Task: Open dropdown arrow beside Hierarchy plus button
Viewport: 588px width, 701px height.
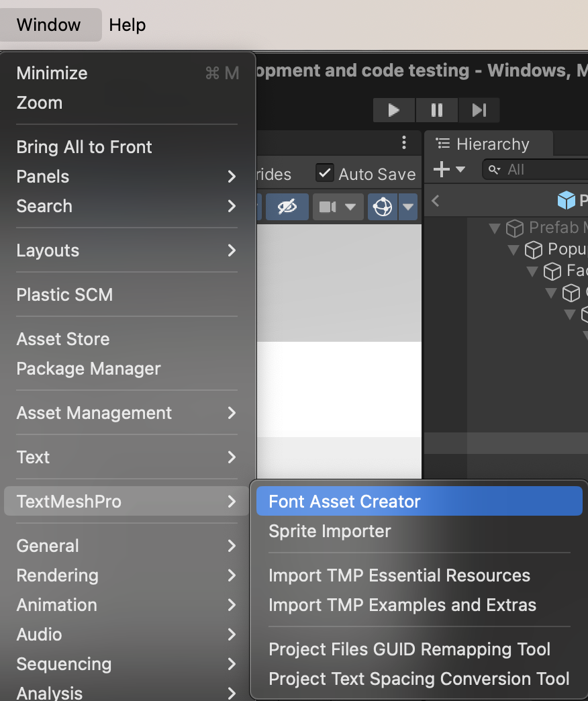Action: [x=460, y=169]
